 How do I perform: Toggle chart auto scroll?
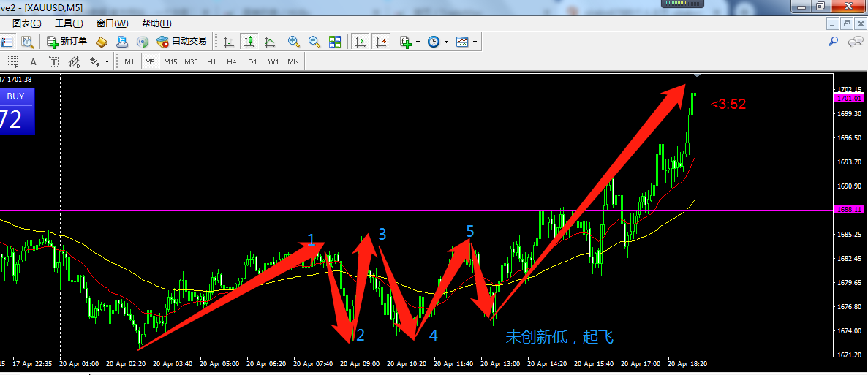[x=360, y=42]
